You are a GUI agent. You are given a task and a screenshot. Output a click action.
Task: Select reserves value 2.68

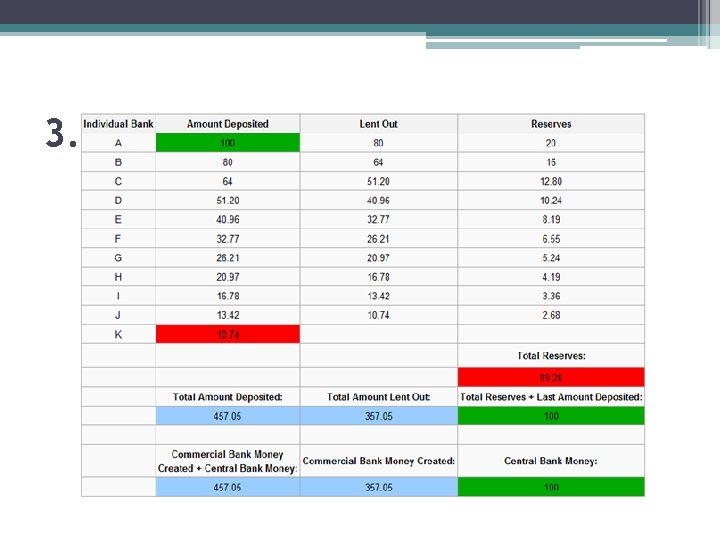[x=551, y=315]
